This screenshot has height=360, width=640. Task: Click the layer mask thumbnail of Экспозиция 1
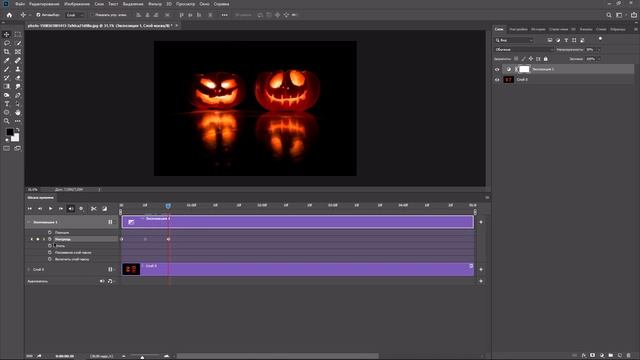(524, 69)
